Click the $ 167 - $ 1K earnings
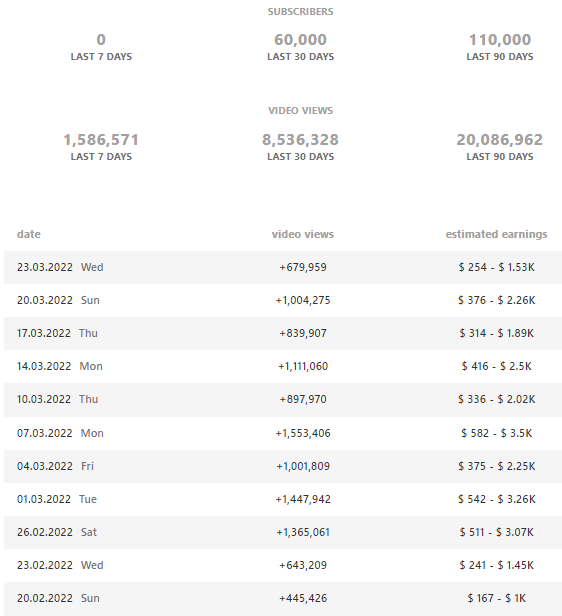Image resolution: width=562 pixels, height=616 pixels. point(496,598)
